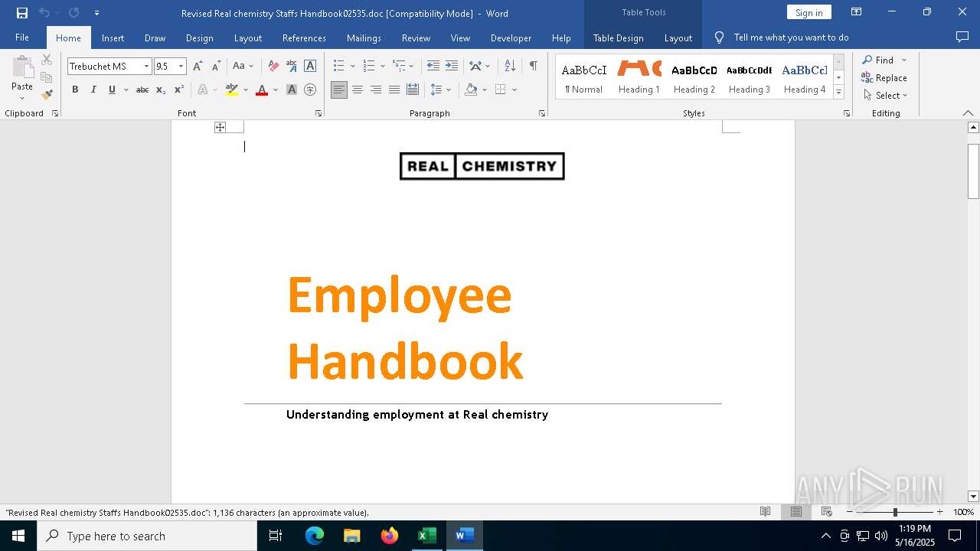Toggle left alignment for the paragraph
The width and height of the screenshot is (980, 551).
click(x=339, y=90)
